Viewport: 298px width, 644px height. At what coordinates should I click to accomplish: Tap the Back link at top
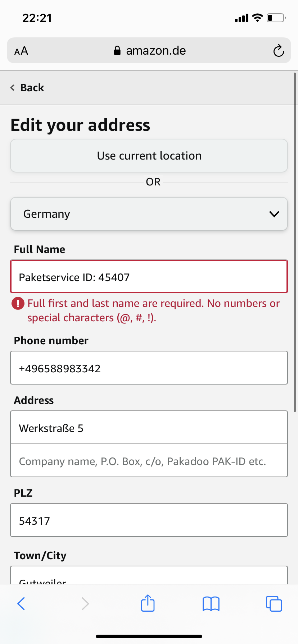click(x=27, y=88)
